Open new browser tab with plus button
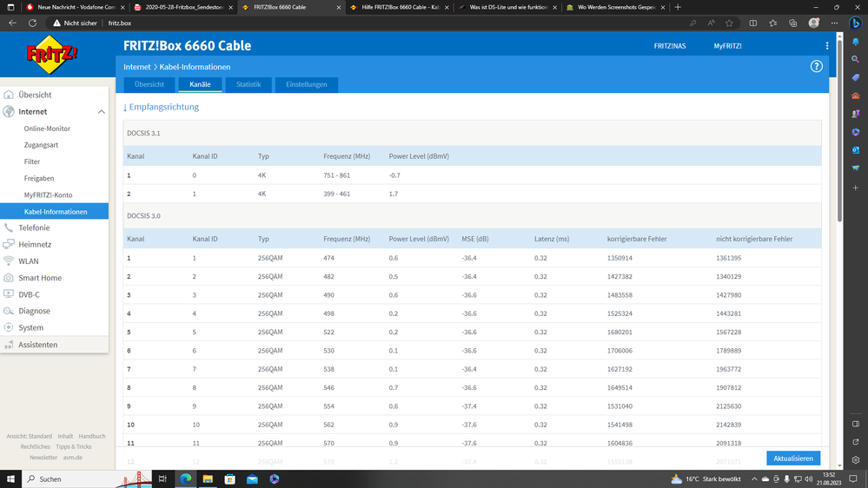Image resolution: width=868 pixels, height=488 pixels. tap(678, 7)
